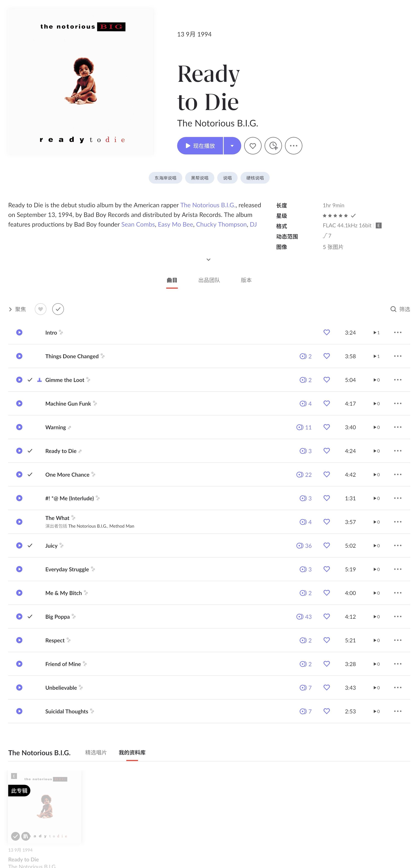Open more options for Gimme the Loot
Viewport: 414px width, 868px height.
click(397, 380)
